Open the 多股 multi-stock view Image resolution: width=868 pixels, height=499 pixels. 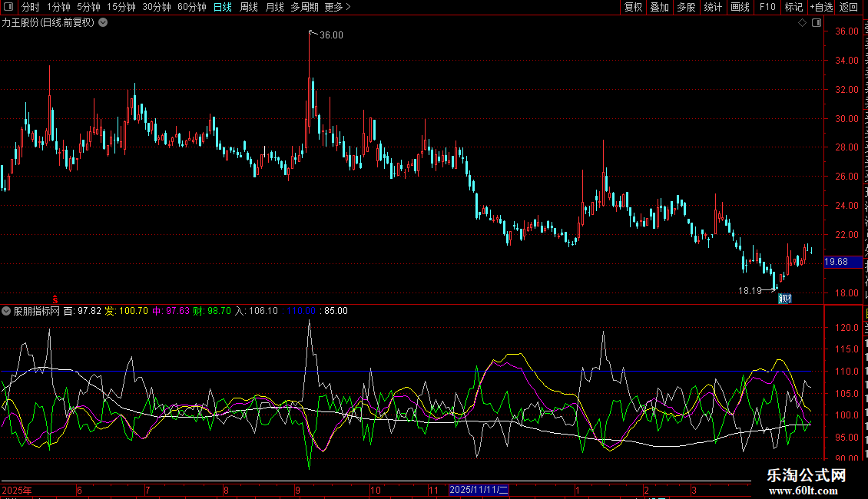coord(686,7)
